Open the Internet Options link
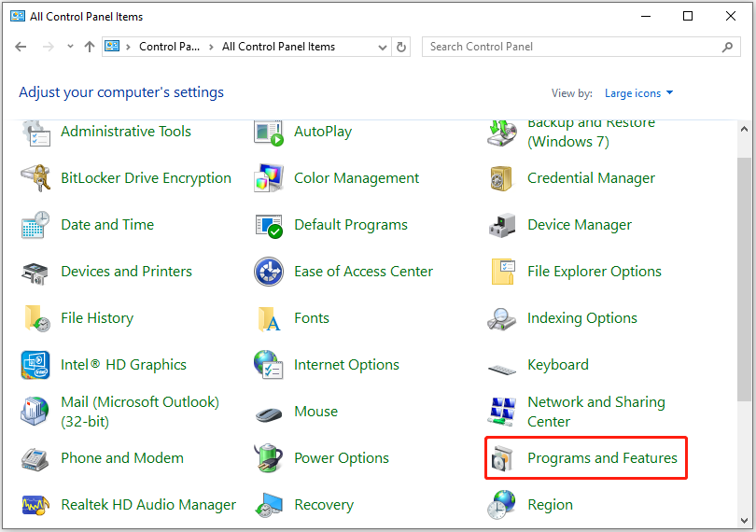The image size is (756, 532). click(x=346, y=365)
